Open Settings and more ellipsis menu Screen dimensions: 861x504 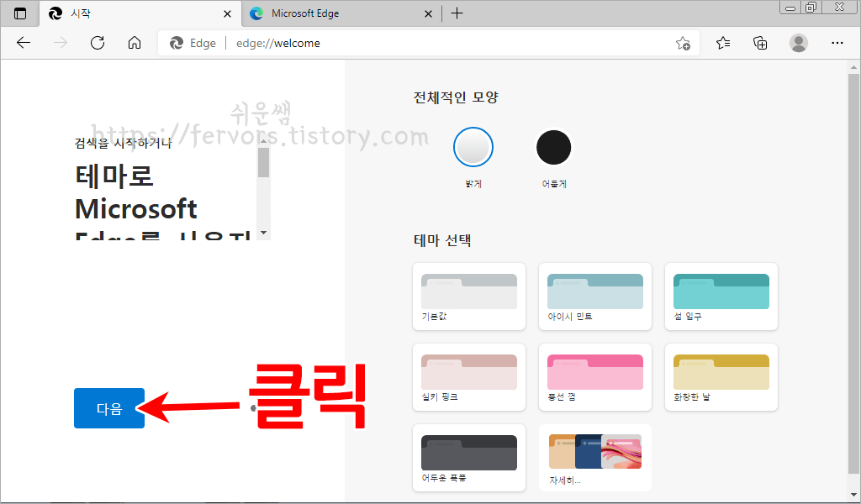[837, 43]
